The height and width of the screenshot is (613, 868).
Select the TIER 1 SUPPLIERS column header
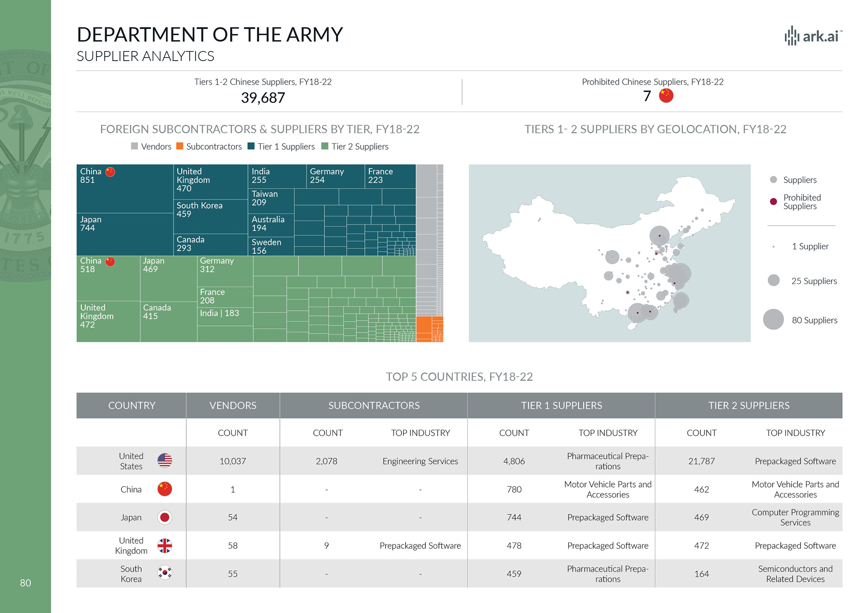561,405
